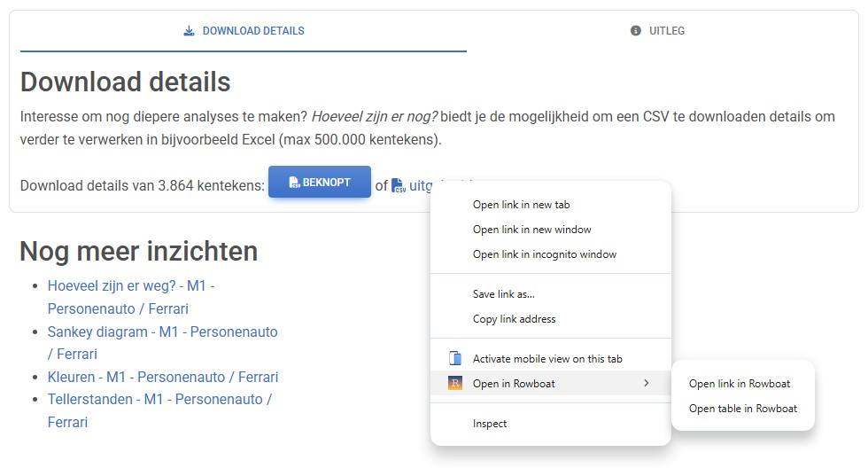Screen dimensions: 868x468
Task: Click the Rowboat icon in context menu
Action: 455,383
